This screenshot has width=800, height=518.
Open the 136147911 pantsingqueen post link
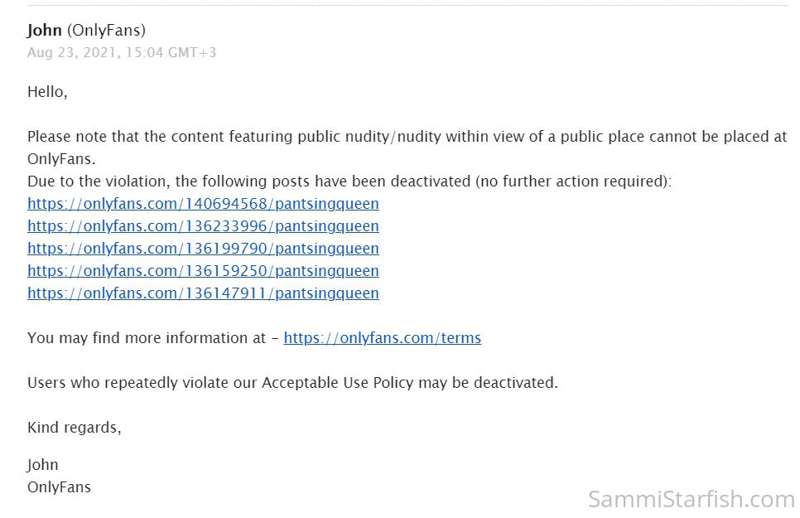click(203, 293)
